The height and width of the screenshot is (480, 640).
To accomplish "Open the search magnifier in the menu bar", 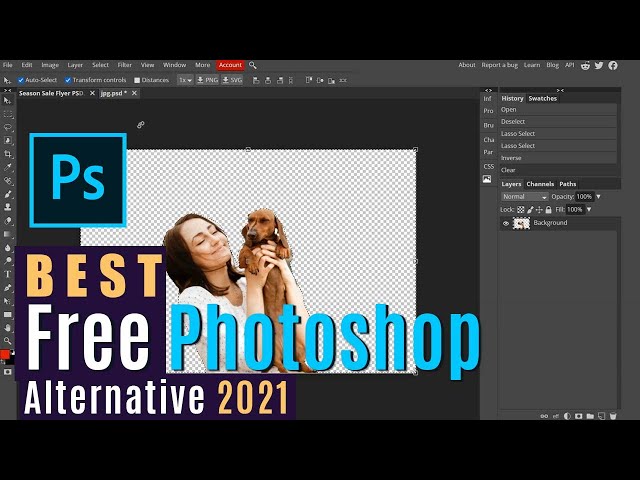I will point(253,65).
